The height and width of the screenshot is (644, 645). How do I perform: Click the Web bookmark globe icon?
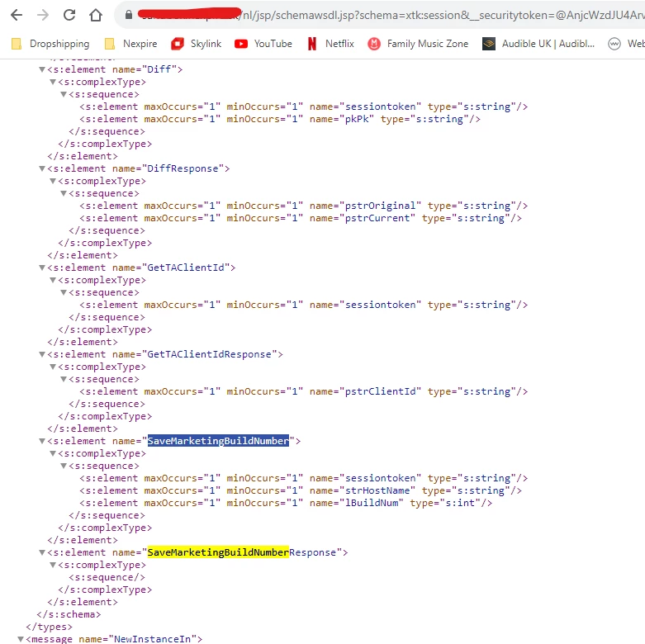(x=614, y=44)
